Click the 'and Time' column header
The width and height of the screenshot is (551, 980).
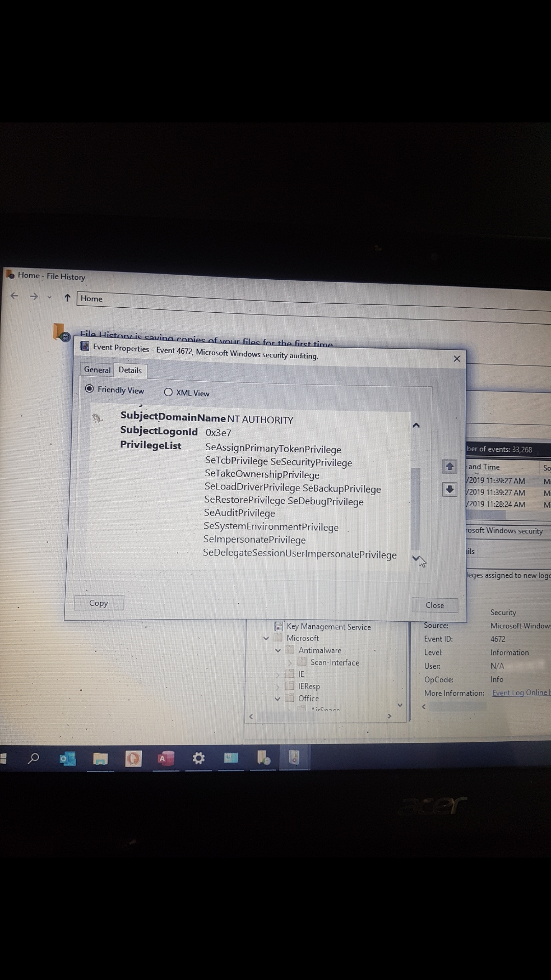(484, 467)
